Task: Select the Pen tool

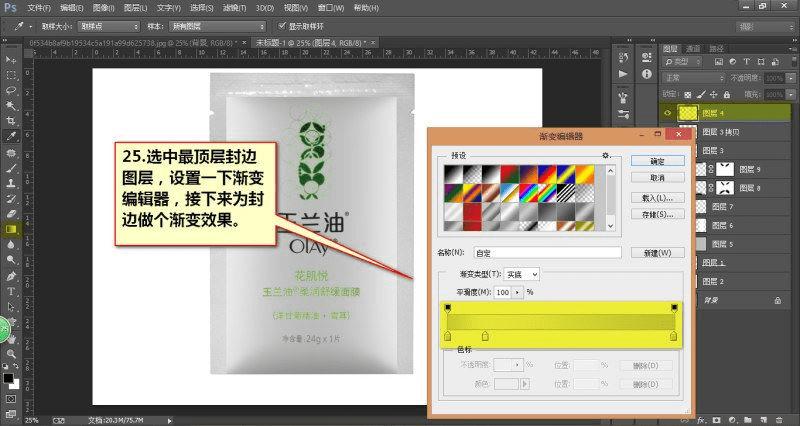Action: pyautogui.click(x=10, y=276)
